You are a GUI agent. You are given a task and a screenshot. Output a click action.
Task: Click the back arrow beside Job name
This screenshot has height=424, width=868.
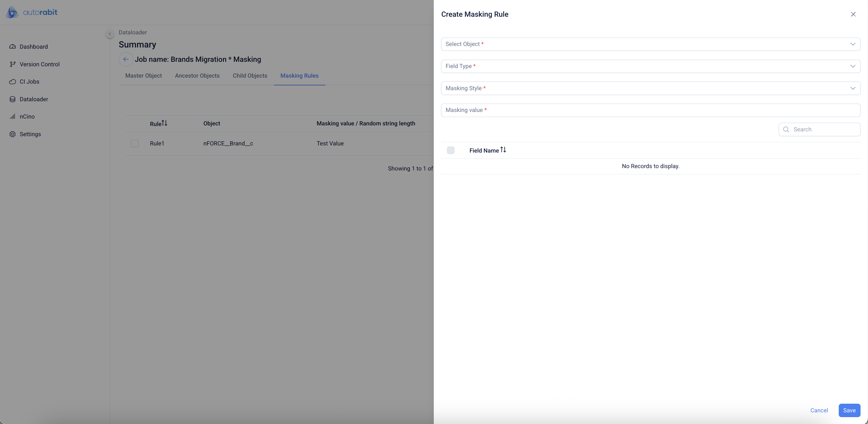(126, 59)
